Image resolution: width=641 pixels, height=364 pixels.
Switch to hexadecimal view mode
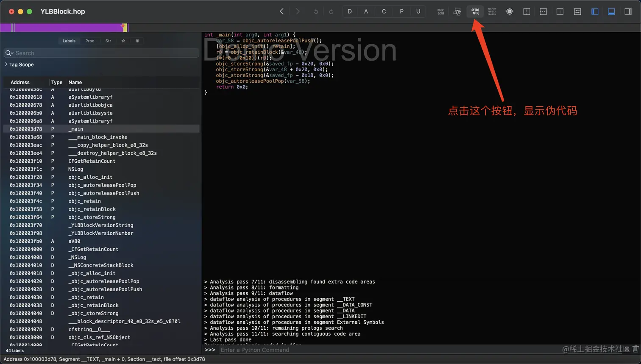click(x=492, y=11)
